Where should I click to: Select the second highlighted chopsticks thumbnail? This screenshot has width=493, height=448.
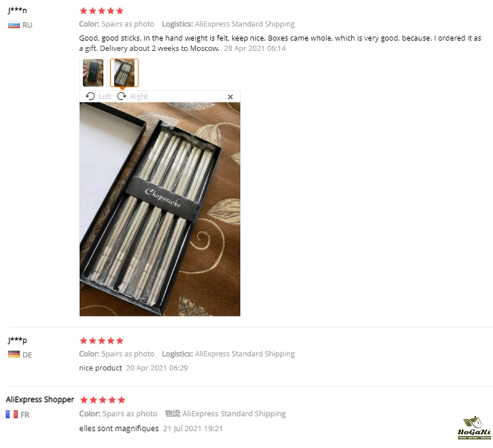pyautogui.click(x=124, y=73)
